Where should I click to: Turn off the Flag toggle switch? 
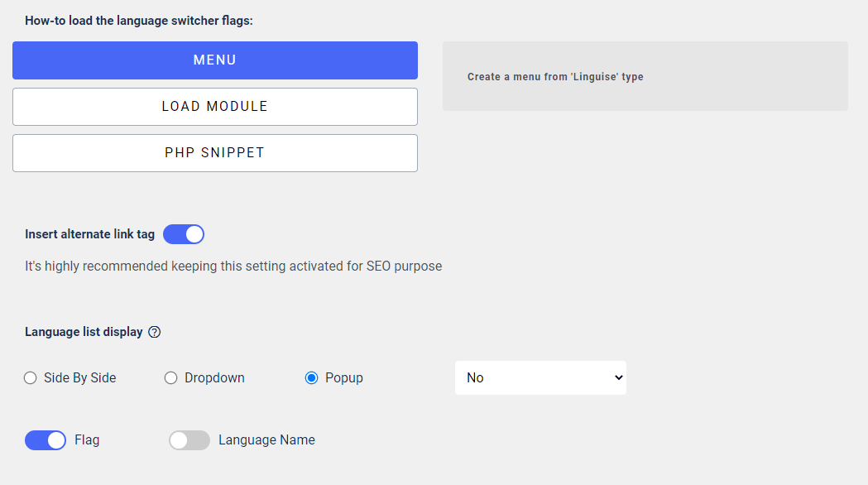[46, 440]
